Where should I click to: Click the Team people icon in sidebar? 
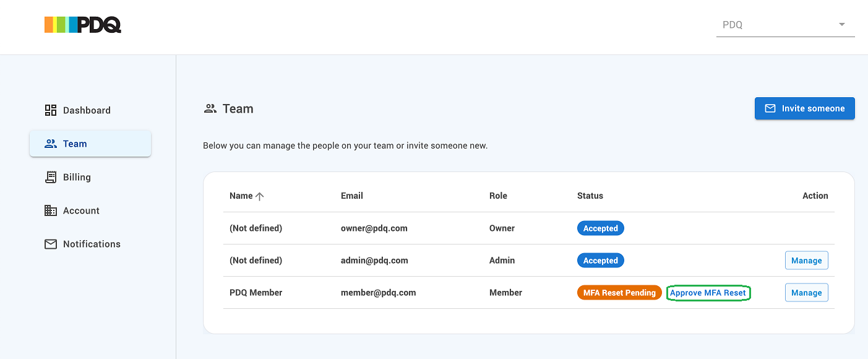coord(51,144)
